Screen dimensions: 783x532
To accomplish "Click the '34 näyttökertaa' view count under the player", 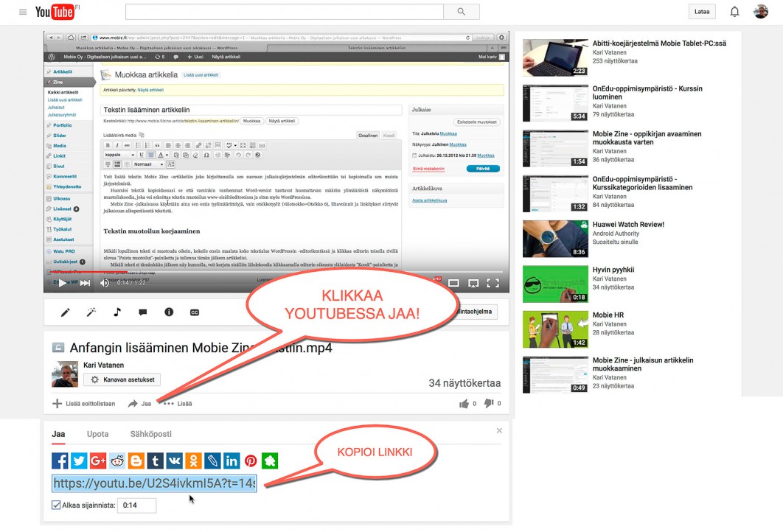I will point(464,383).
